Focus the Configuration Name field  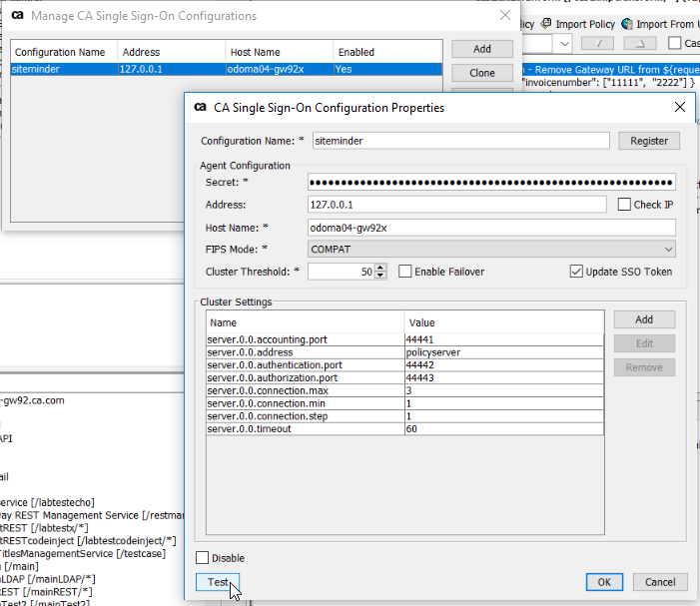click(x=460, y=141)
